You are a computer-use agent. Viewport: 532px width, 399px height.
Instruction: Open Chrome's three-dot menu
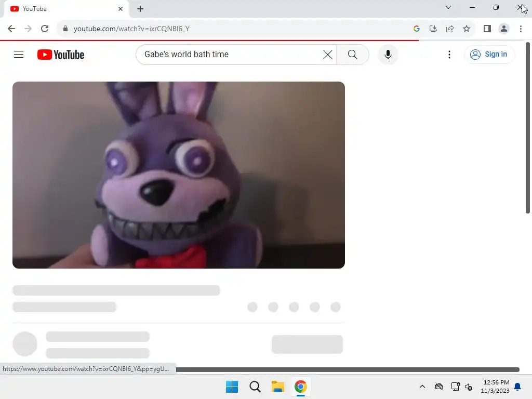[521, 29]
